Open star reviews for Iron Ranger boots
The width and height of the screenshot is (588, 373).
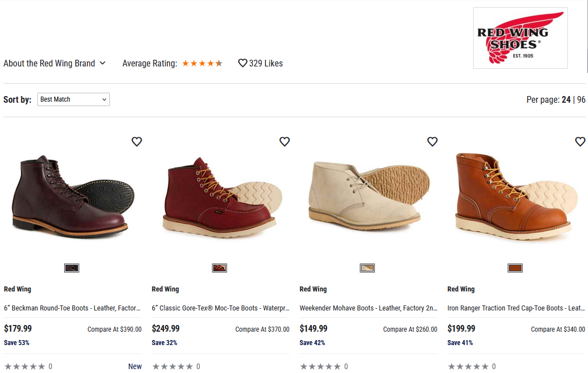pyautogui.click(x=468, y=367)
